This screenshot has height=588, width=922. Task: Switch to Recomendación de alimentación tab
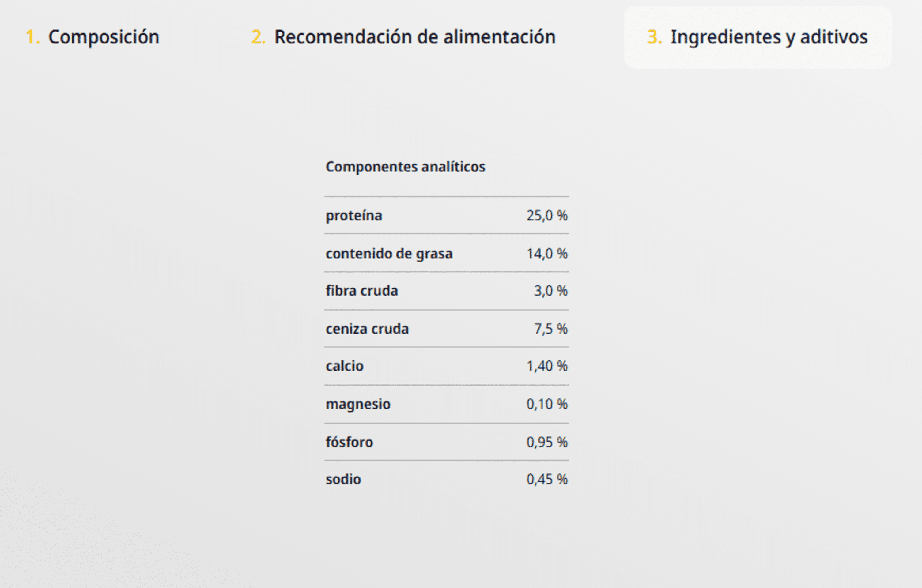click(403, 37)
